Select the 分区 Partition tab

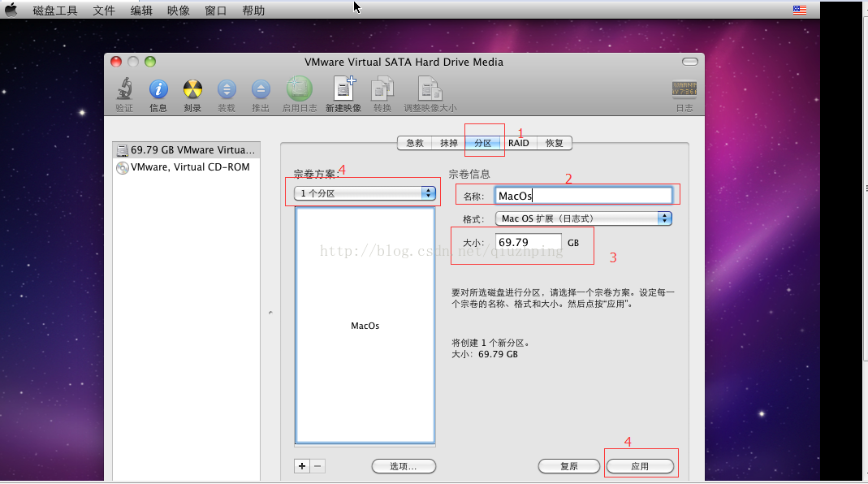click(x=482, y=143)
